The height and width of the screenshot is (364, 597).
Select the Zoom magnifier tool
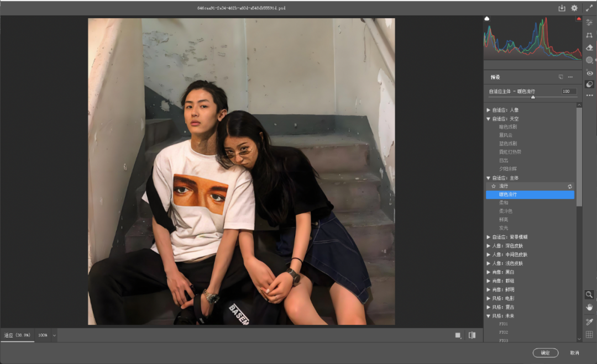coord(589,295)
